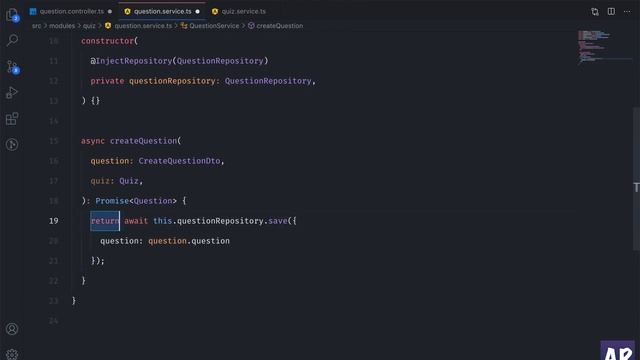Click the createQuestion method name
Image resolution: width=640 pixels, height=360 pixels.
coord(143,141)
